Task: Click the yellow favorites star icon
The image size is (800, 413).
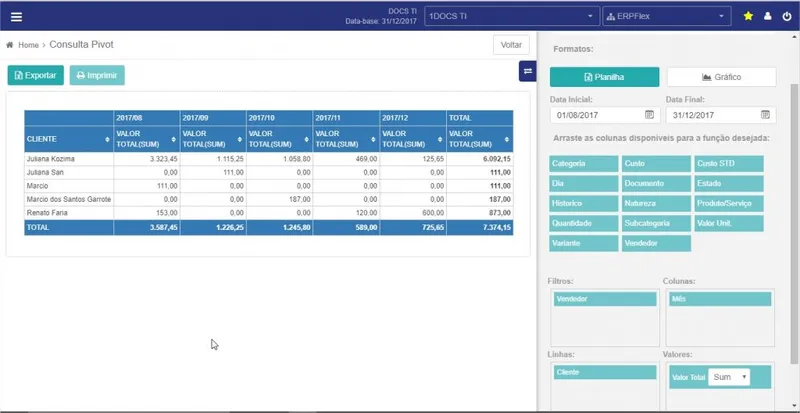Action: 748,16
